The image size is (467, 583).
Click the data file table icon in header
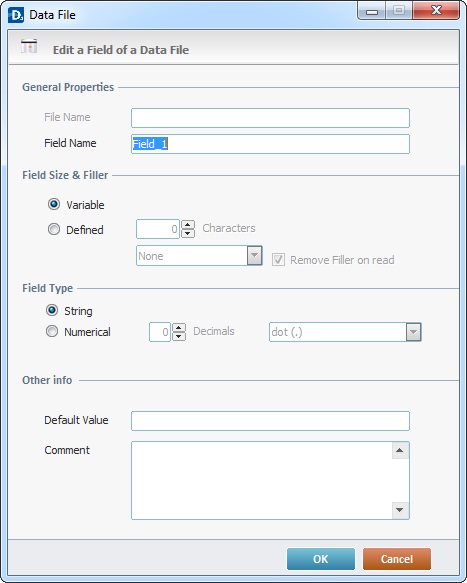click(29, 46)
